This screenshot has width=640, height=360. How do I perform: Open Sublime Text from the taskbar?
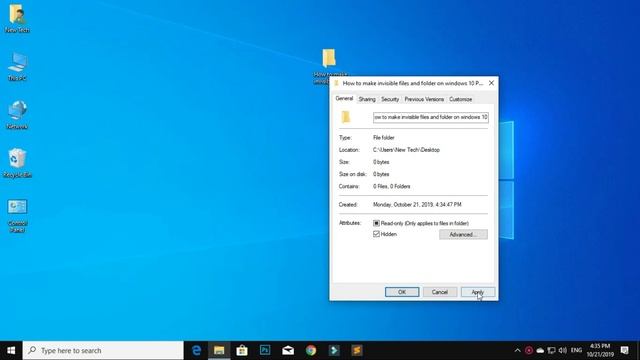pos(357,350)
